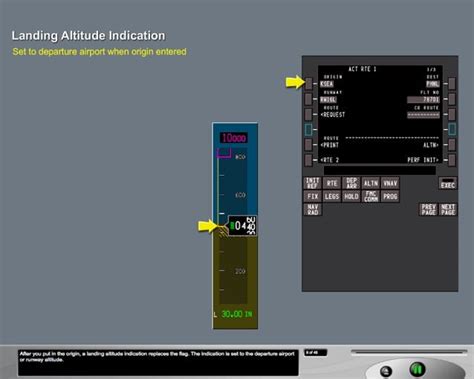Click the FIX function key
The image size is (474, 379).
click(312, 196)
